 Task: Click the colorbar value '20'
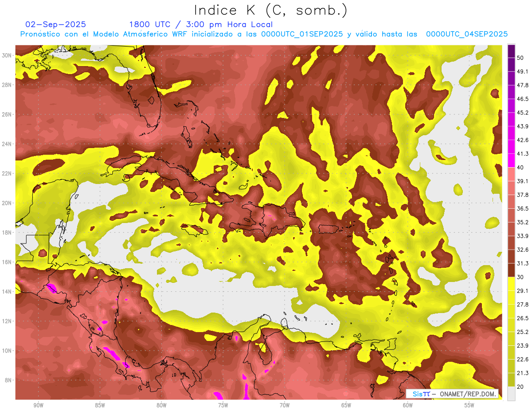pyautogui.click(x=520, y=387)
